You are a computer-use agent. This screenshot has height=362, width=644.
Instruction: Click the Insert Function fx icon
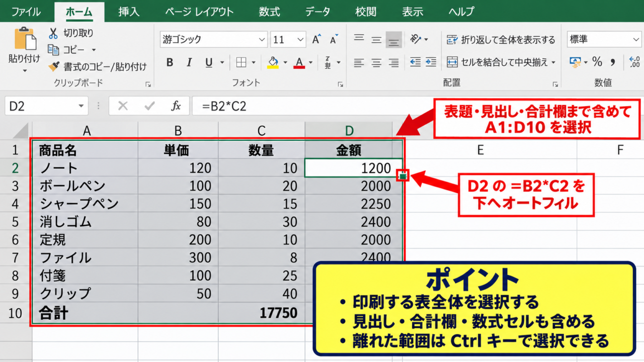pos(176,106)
